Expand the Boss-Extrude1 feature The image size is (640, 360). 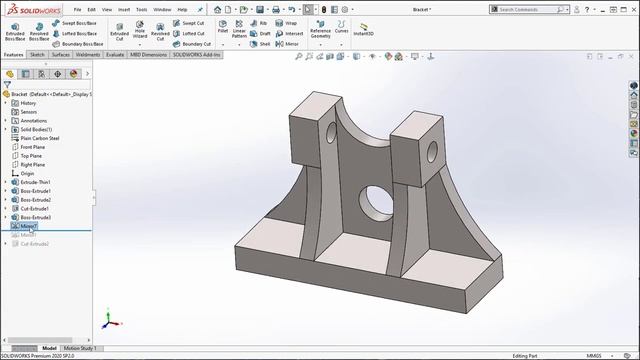pos(6,191)
